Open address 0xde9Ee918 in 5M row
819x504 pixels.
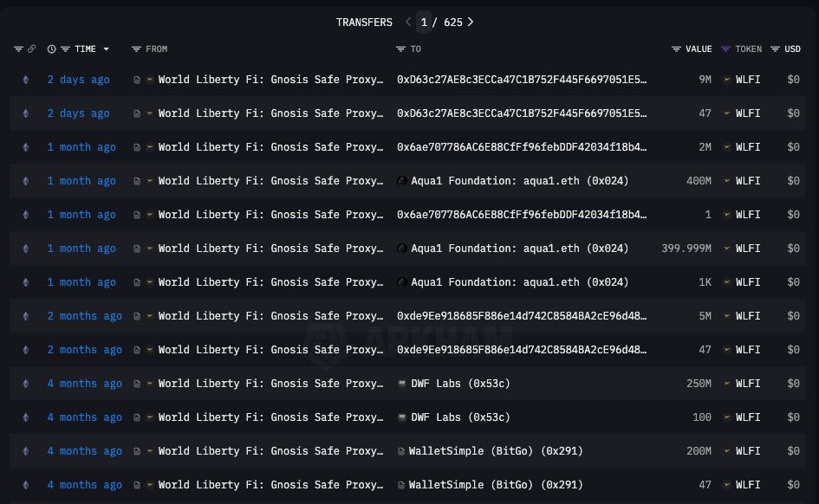click(x=522, y=316)
